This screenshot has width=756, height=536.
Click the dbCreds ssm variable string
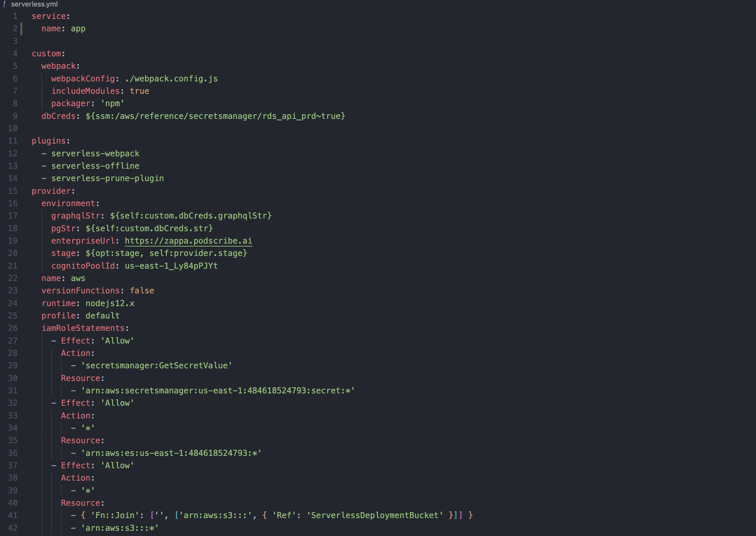click(215, 116)
